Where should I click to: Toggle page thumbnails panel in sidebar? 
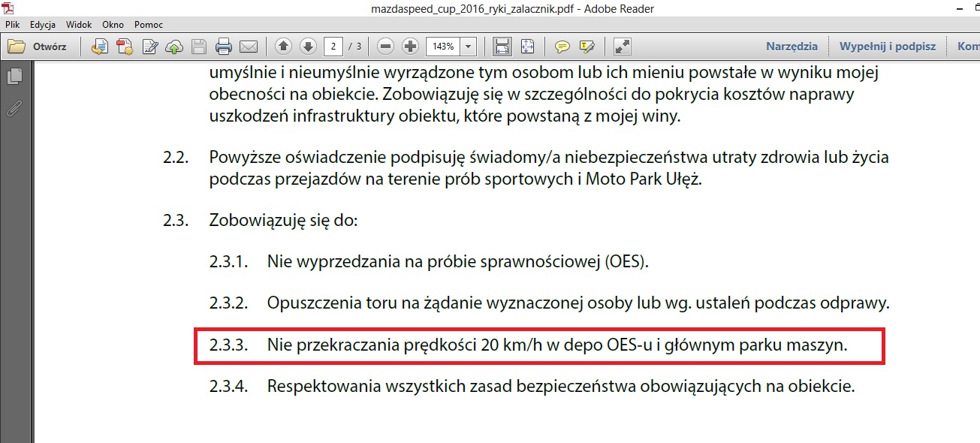pyautogui.click(x=14, y=76)
